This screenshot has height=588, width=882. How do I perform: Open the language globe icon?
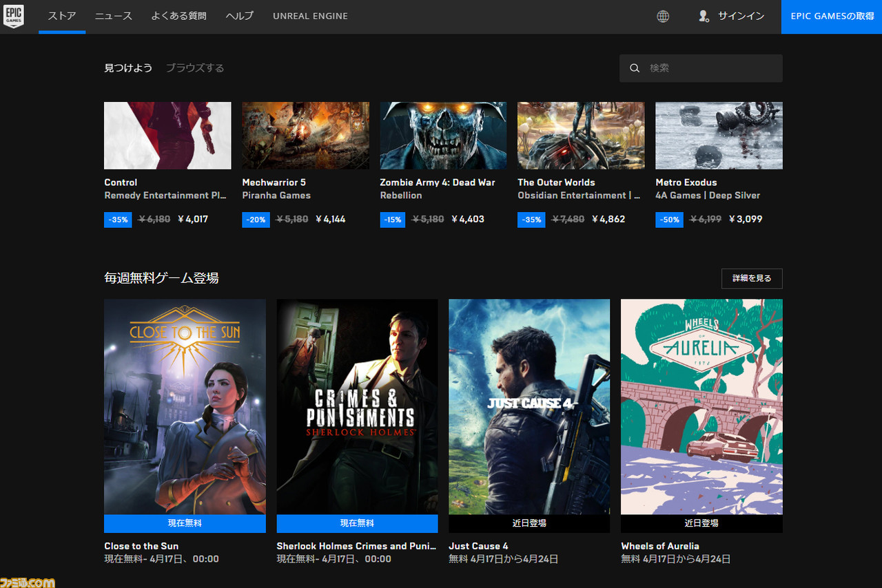663,17
